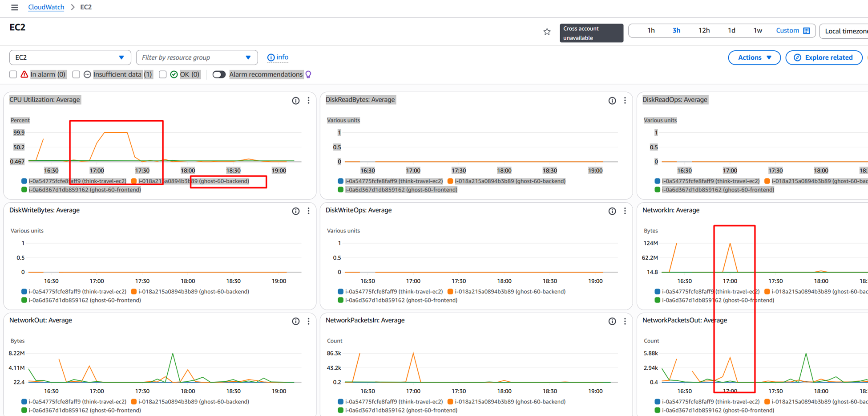This screenshot has width=868, height=416.
Task: Open the Actions dropdown menu
Action: click(754, 57)
